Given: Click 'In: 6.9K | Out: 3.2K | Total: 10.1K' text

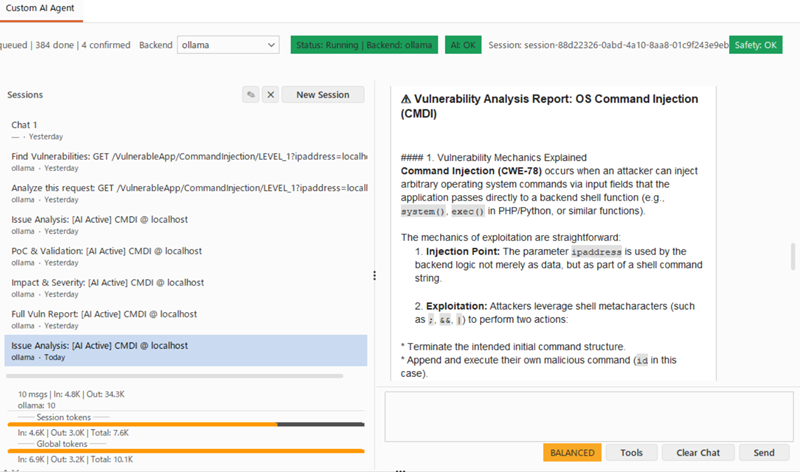Looking at the screenshot, I should (75, 459).
